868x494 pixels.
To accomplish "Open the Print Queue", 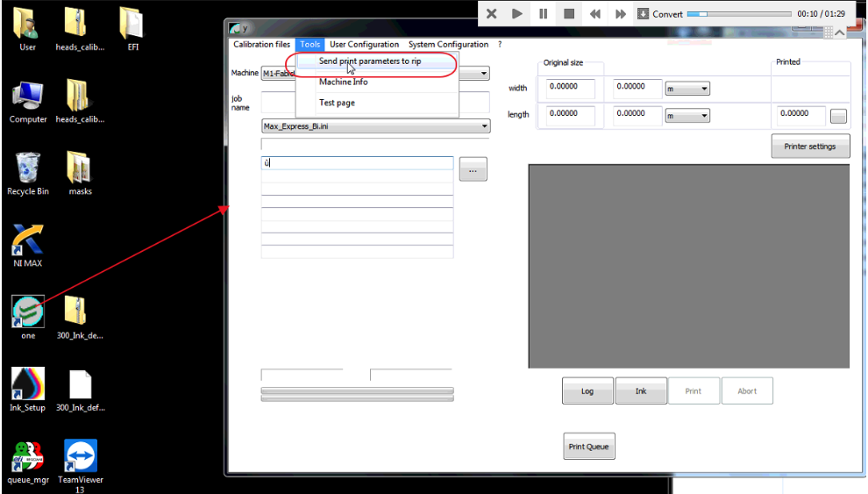I will coord(589,447).
